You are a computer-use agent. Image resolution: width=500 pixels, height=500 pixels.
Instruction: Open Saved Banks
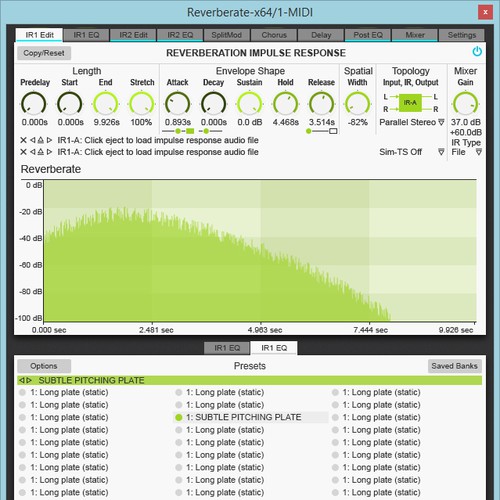click(454, 366)
